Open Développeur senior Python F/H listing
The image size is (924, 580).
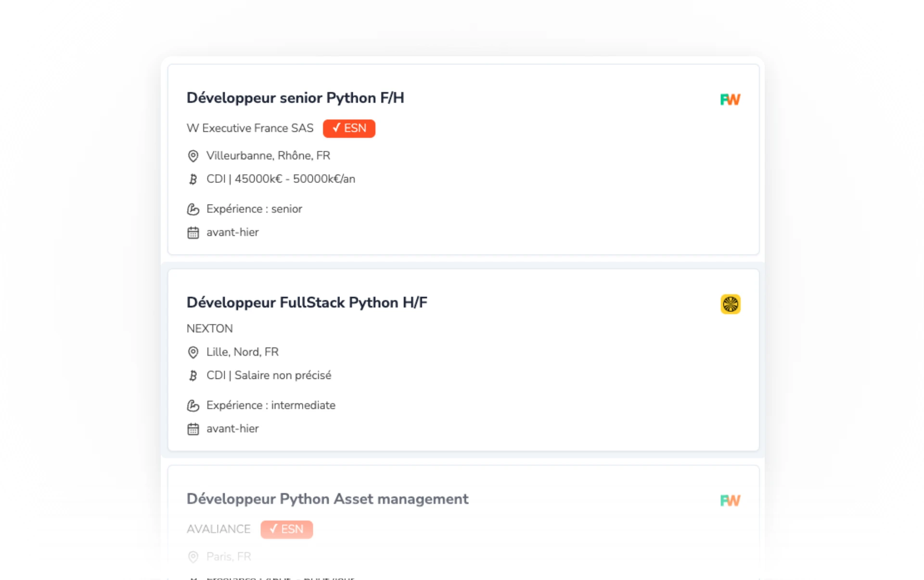click(x=295, y=98)
